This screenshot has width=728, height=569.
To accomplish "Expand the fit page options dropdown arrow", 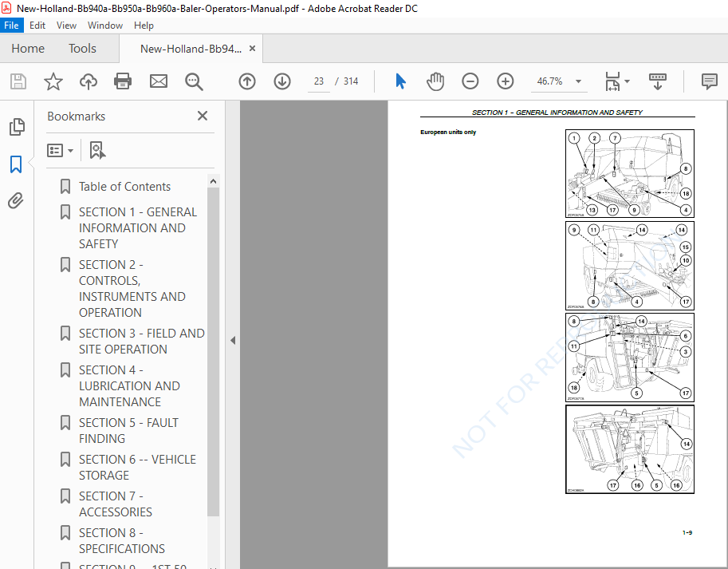I will click(x=627, y=81).
